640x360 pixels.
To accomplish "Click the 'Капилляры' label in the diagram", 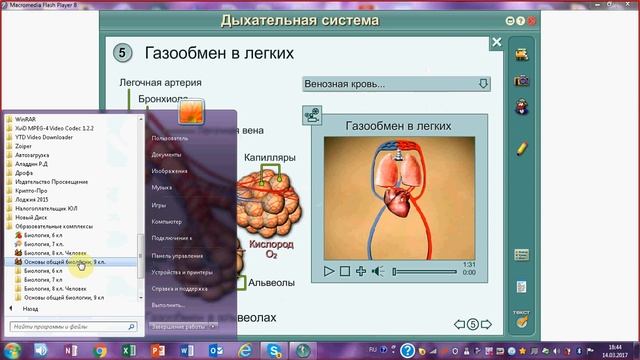I will (270, 158).
